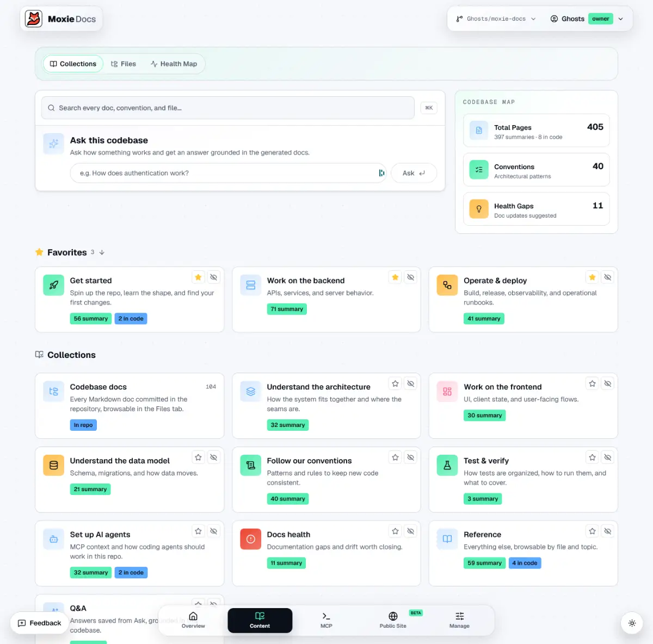Star the Docs health collection

396,531
